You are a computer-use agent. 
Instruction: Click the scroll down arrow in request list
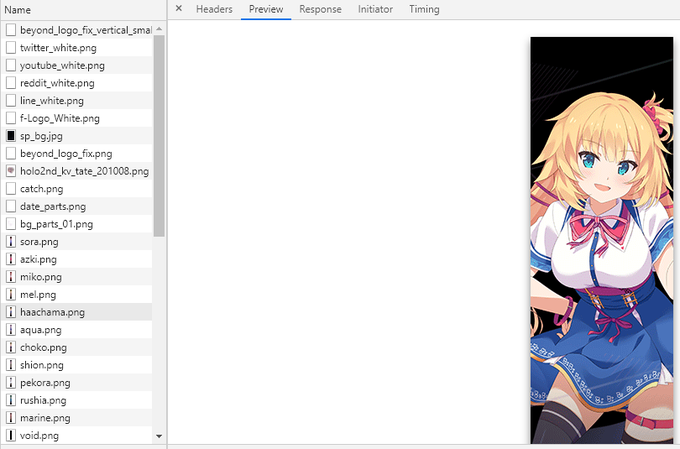(159, 436)
